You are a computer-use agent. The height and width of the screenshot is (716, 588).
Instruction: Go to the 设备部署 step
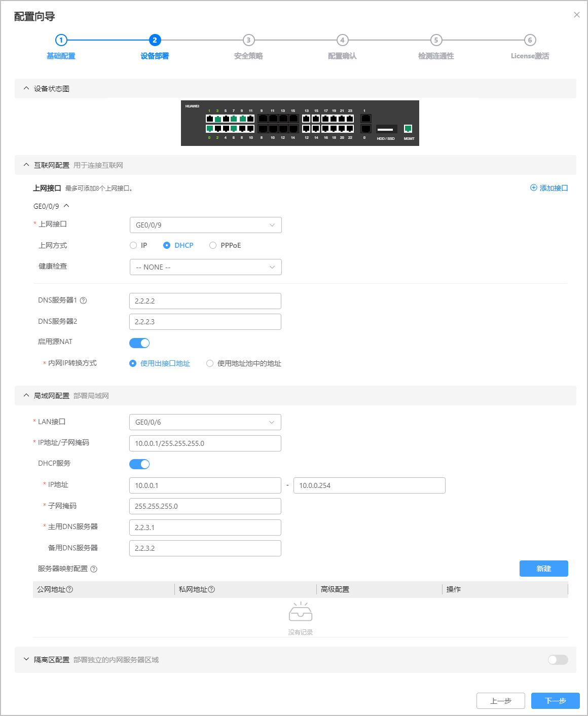click(x=155, y=47)
